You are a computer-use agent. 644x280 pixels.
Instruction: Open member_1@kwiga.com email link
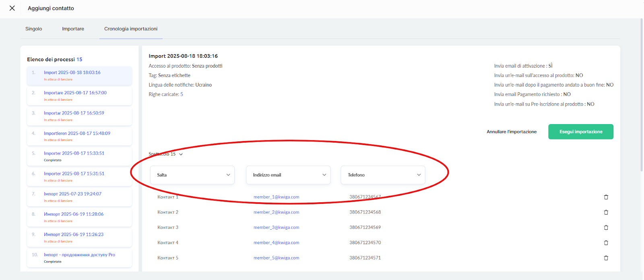pyautogui.click(x=276, y=197)
